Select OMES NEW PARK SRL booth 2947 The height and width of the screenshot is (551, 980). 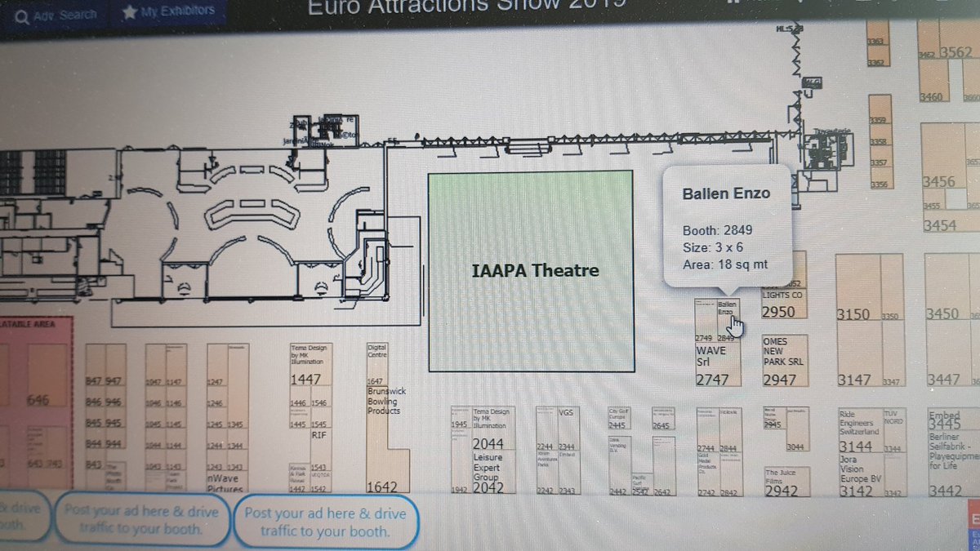click(x=784, y=361)
